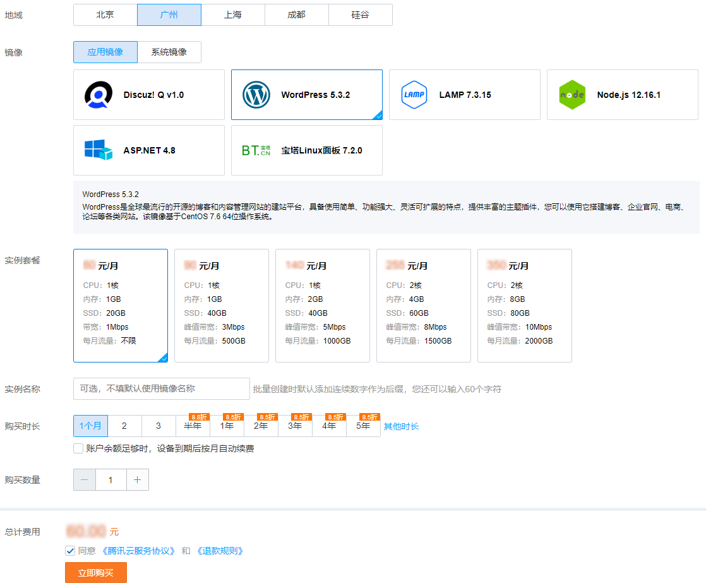The width and height of the screenshot is (706, 588).
Task: Select the Node.js 12.16.1 image
Action: [622, 94]
